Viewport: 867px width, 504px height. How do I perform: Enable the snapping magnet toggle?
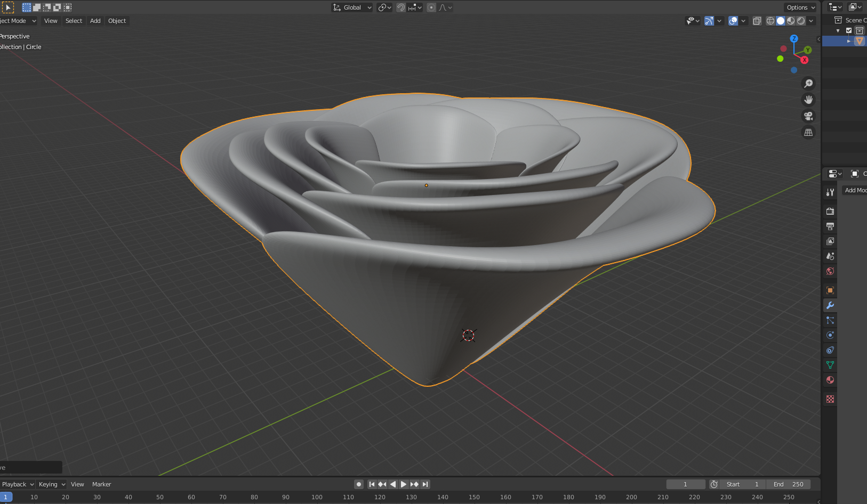pyautogui.click(x=400, y=7)
